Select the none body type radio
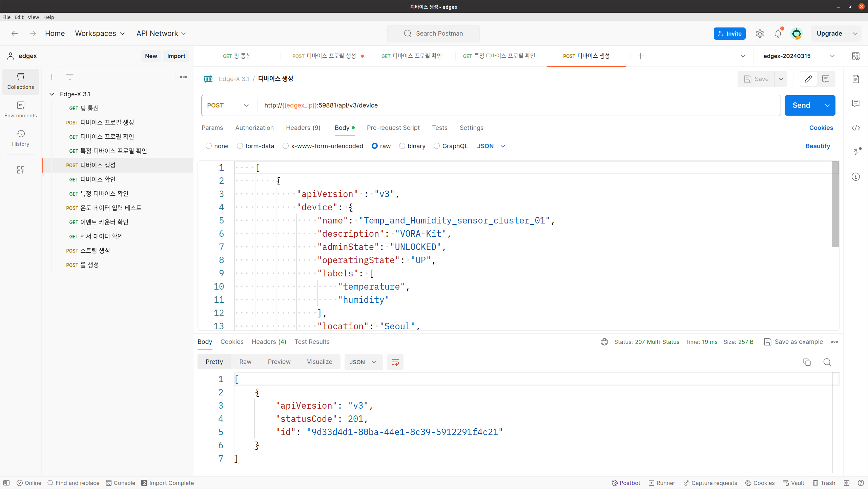868x489 pixels. (x=209, y=146)
